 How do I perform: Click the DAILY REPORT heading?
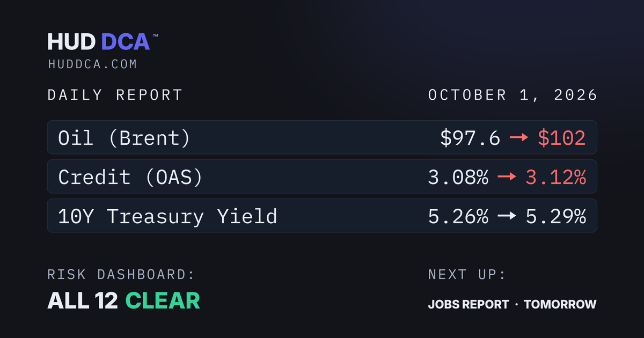coord(115,95)
